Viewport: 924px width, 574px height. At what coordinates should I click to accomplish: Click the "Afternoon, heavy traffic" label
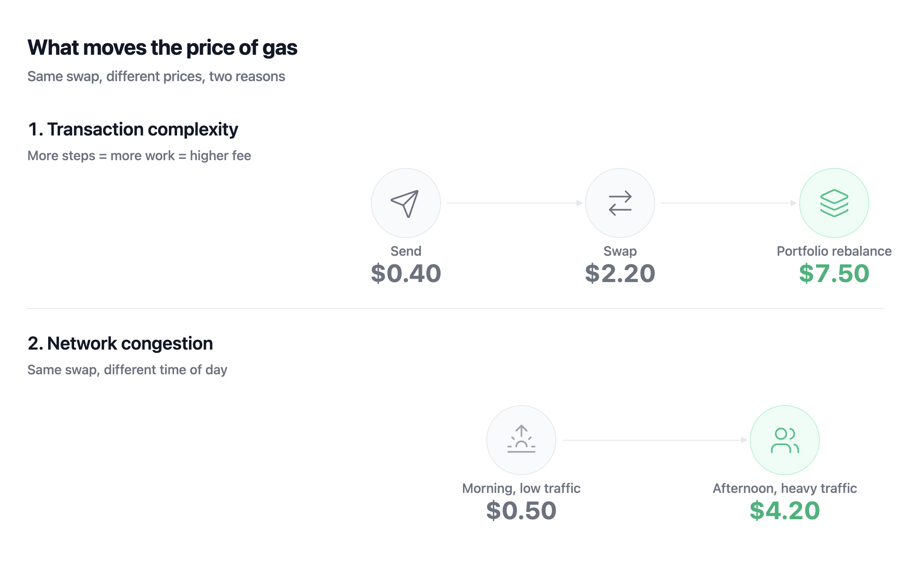click(785, 488)
